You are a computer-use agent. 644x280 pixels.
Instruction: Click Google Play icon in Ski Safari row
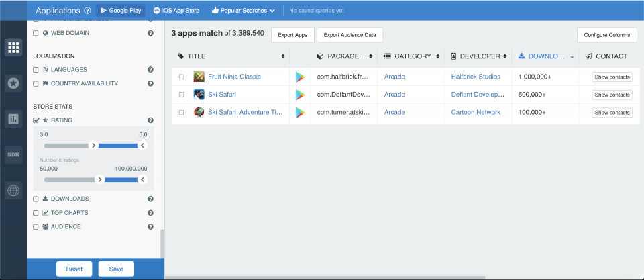click(301, 95)
